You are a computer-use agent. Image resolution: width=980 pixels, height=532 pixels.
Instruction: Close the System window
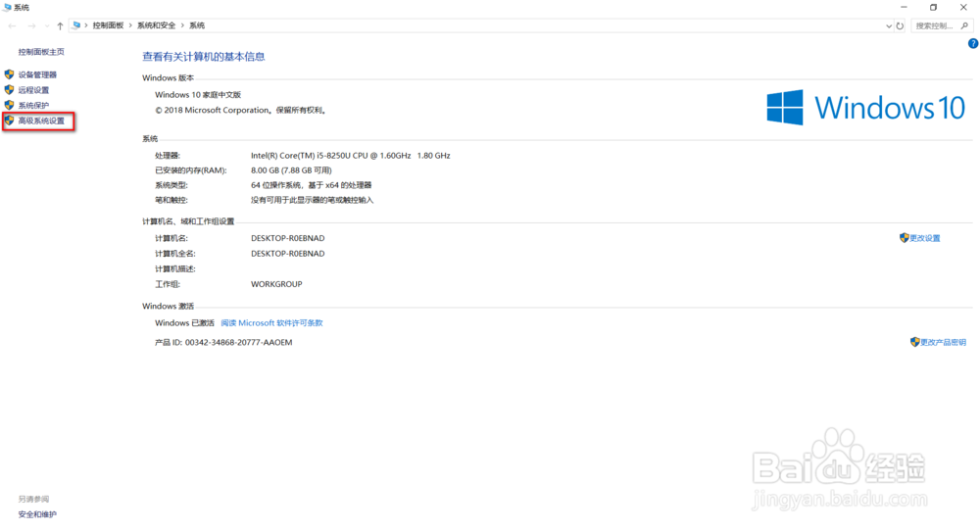click(963, 8)
